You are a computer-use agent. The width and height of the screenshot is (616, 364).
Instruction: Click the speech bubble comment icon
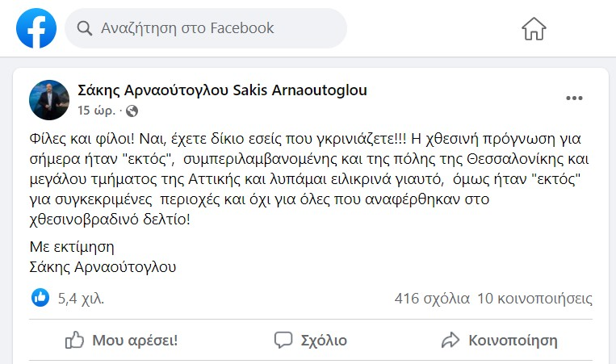point(283,340)
